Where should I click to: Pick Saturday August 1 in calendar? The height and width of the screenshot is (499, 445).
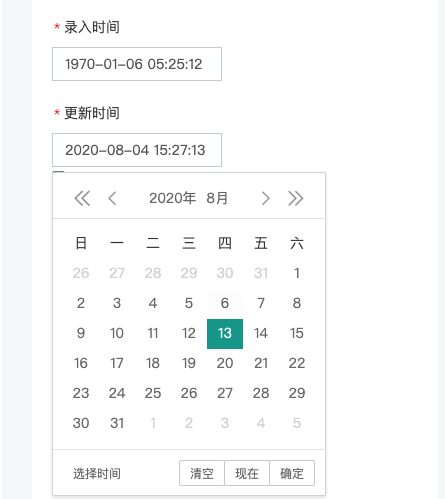pos(297,274)
